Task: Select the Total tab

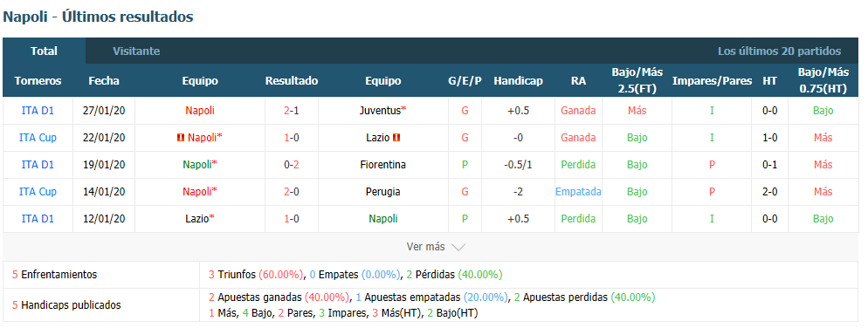Action: pyautogui.click(x=44, y=51)
